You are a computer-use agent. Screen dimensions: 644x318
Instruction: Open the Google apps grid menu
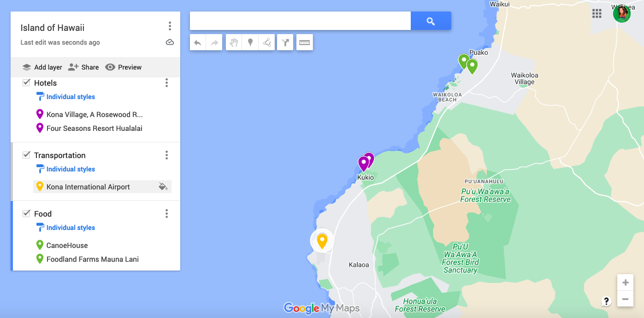[597, 14]
